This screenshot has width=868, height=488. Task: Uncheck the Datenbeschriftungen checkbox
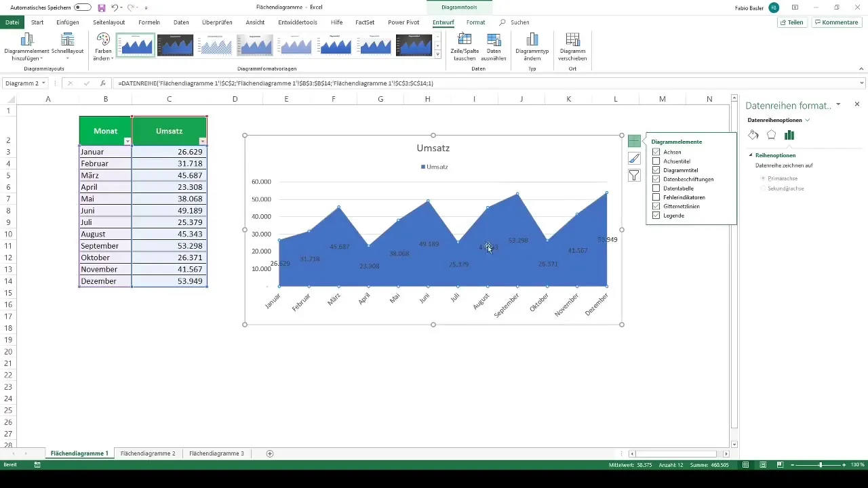656,180
